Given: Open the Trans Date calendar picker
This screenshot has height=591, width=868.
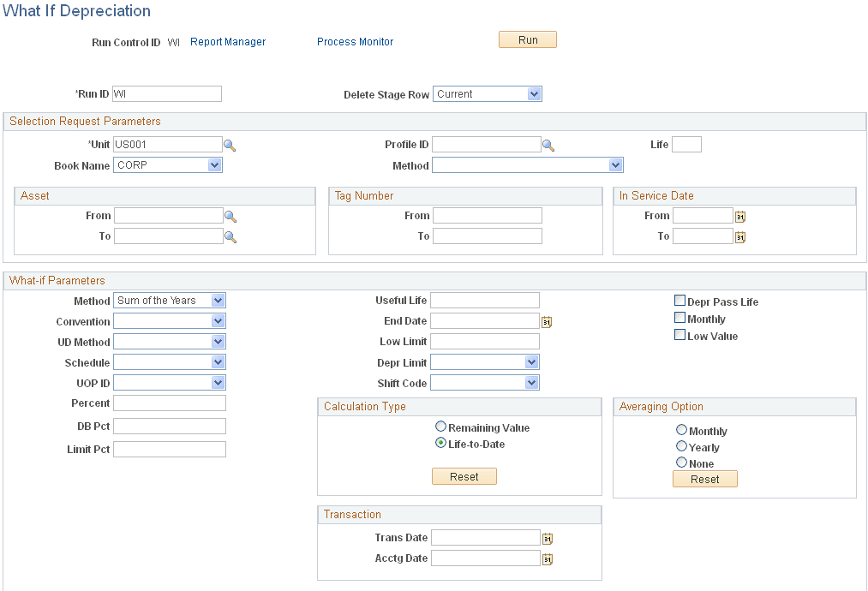Looking at the screenshot, I should click(547, 537).
